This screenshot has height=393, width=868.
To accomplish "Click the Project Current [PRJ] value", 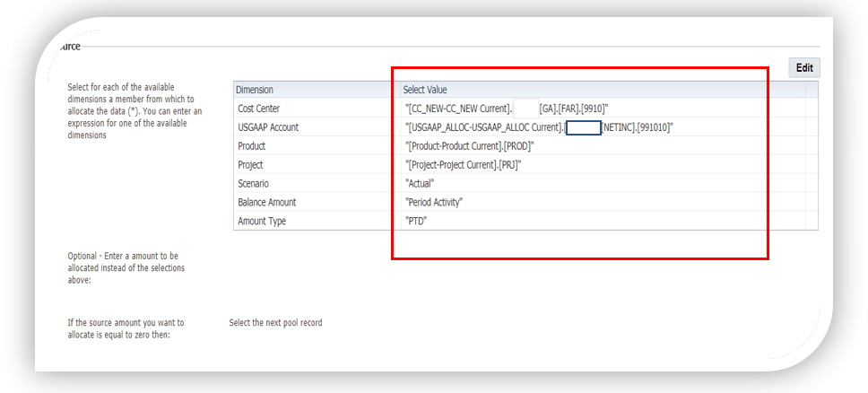I will (x=464, y=165).
